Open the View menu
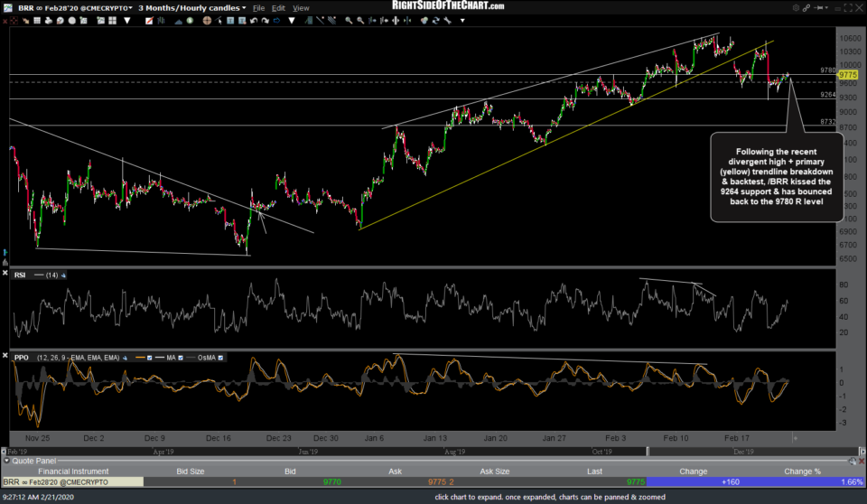Image resolution: width=867 pixels, height=504 pixels. tap(301, 8)
